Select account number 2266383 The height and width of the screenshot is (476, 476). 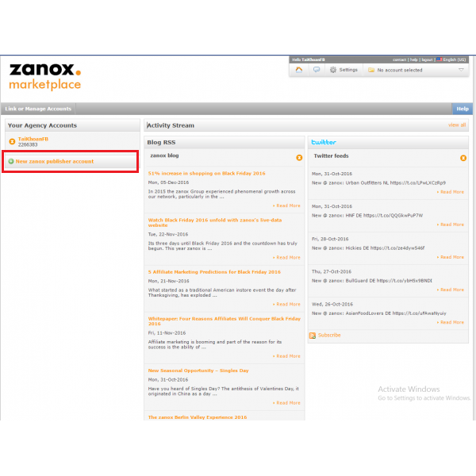(x=28, y=145)
